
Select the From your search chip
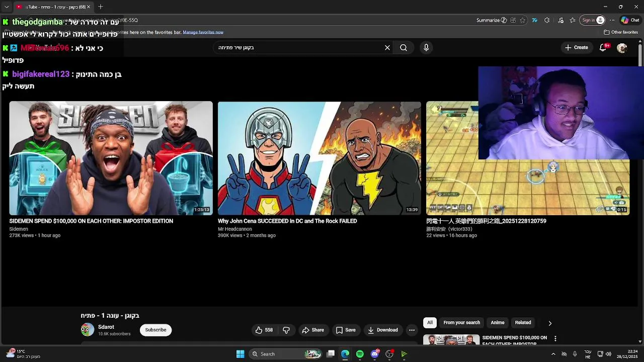pos(461,322)
